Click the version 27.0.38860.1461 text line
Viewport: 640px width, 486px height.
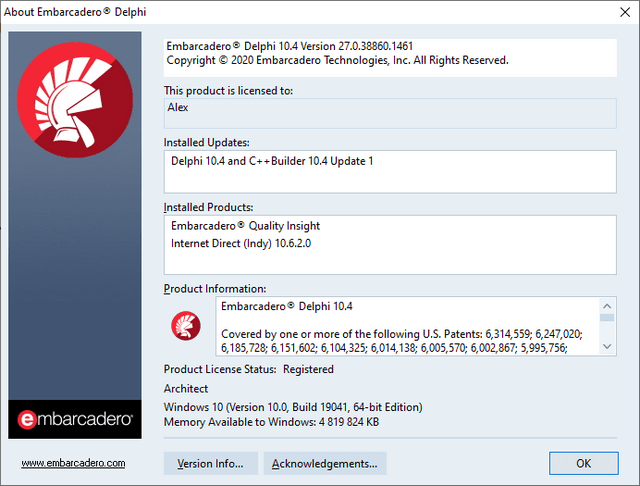click(x=289, y=46)
